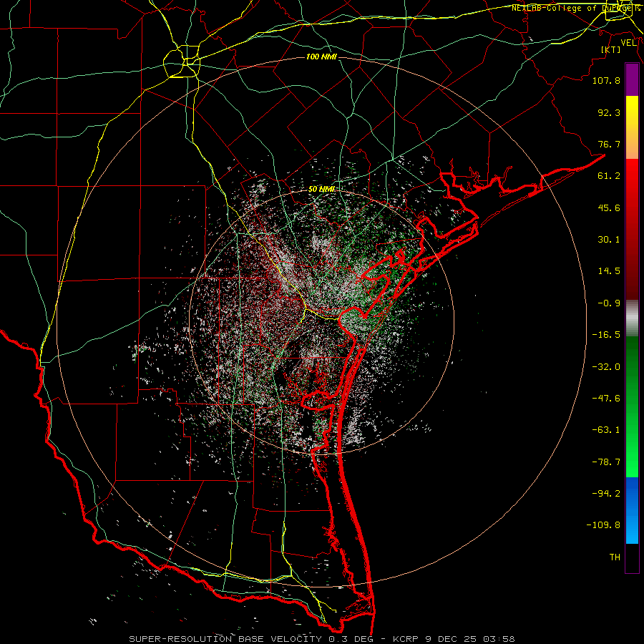Select the -78.7 value on the velocity scale
This screenshot has width=644, height=644.
606,462
